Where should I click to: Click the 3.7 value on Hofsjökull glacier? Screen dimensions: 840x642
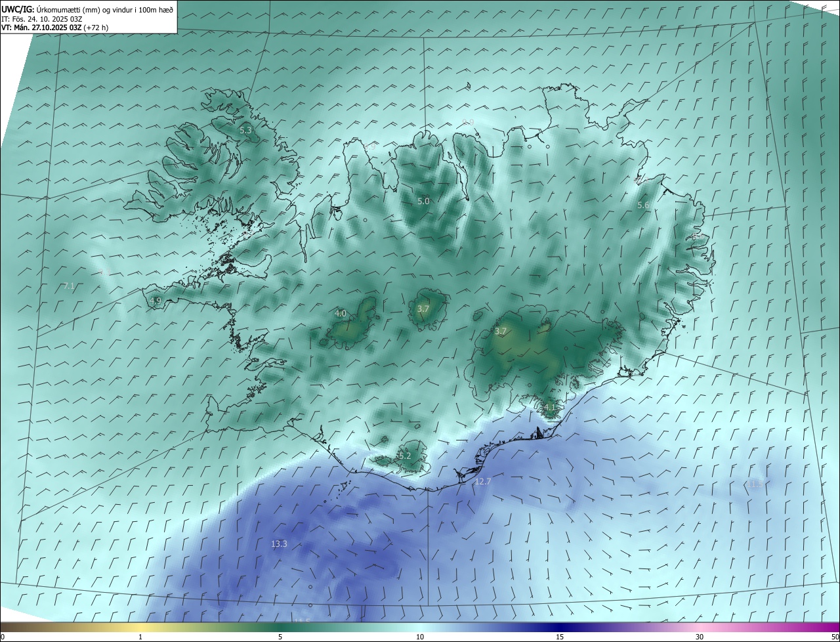click(423, 309)
